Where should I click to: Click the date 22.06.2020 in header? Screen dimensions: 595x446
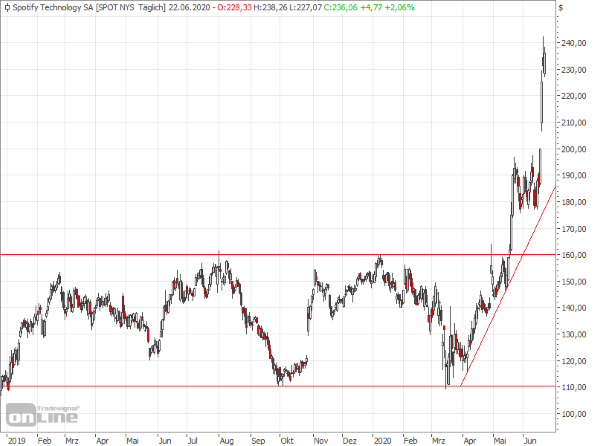click(x=189, y=8)
